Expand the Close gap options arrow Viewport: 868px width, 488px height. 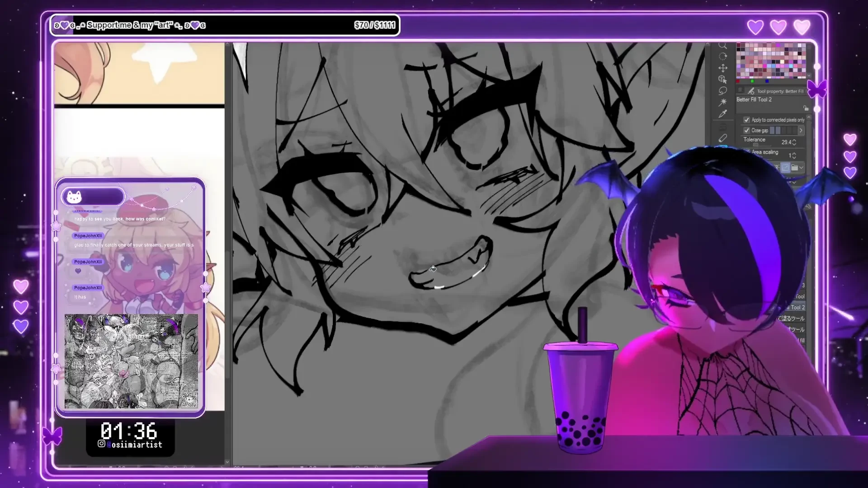click(x=801, y=131)
